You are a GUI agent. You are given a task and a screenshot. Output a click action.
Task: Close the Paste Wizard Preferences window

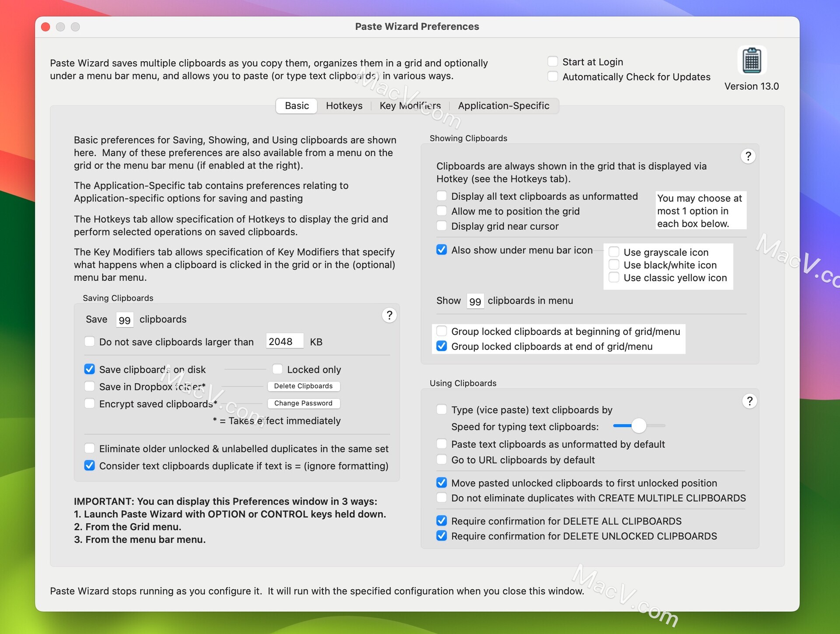pyautogui.click(x=45, y=27)
